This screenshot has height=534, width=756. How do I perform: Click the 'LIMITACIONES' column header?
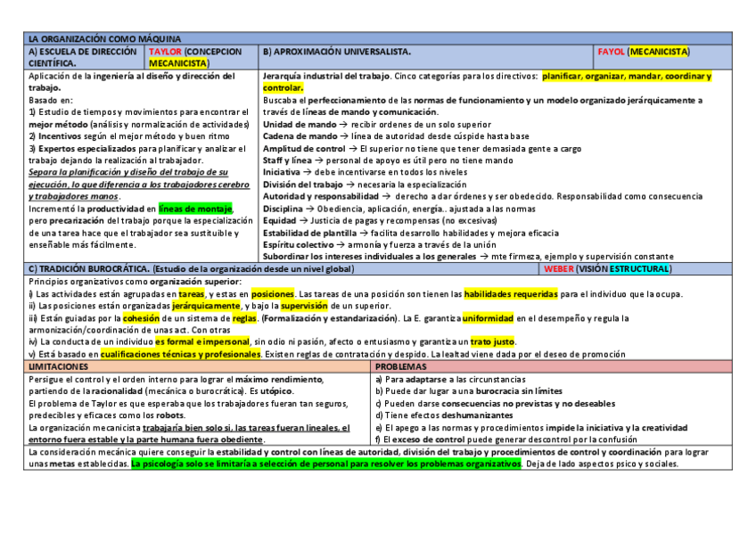[59, 366]
